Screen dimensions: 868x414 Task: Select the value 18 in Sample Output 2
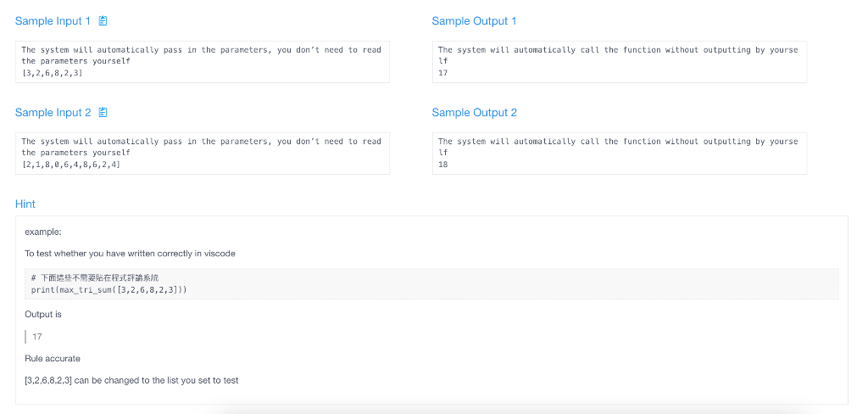coord(442,165)
